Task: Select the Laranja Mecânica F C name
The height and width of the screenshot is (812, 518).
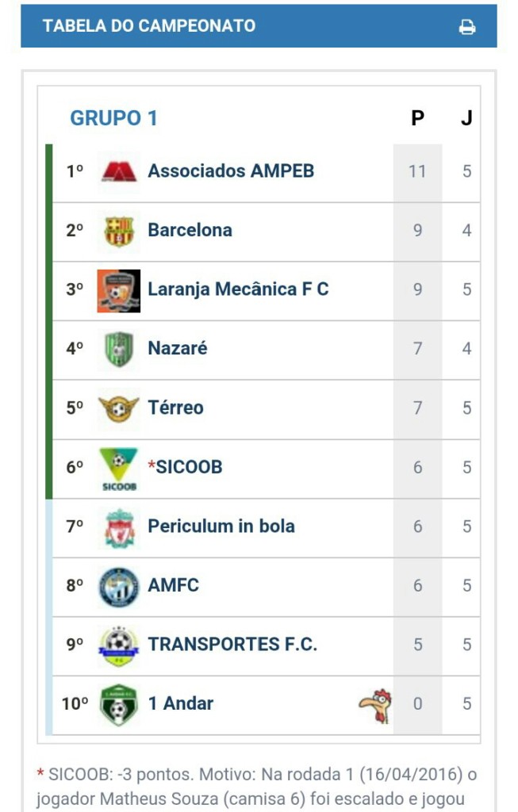Action: point(238,289)
